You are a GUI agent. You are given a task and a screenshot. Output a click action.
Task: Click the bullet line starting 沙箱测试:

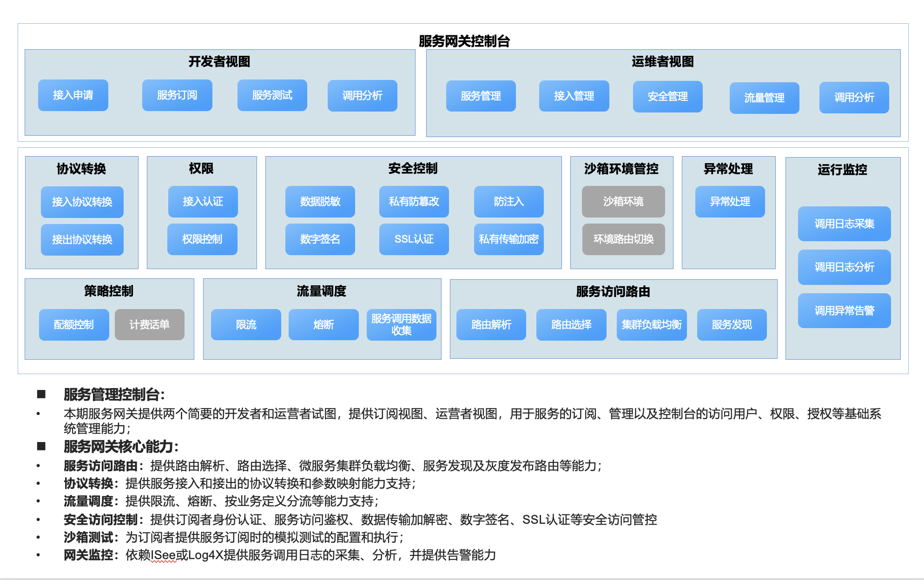coord(234,537)
